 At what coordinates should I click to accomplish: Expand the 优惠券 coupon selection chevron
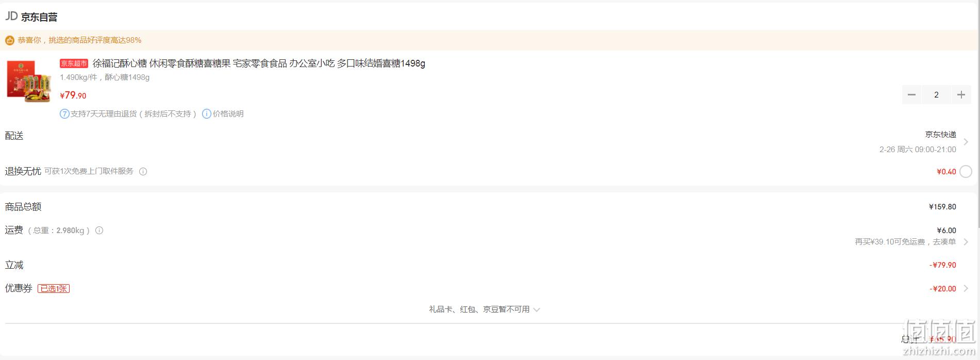[x=966, y=289]
